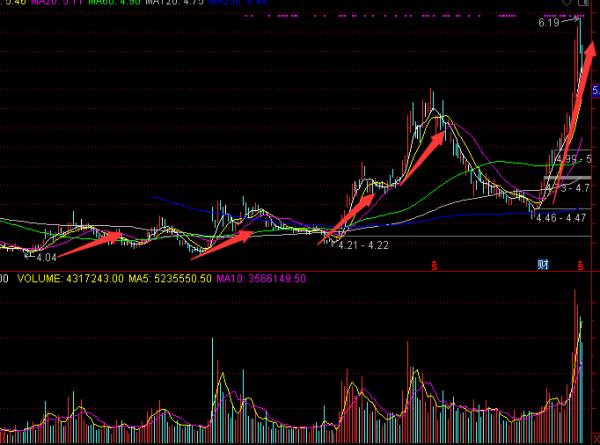Click the 4.46 - 4.47 gap price label
The height and width of the screenshot is (445, 600).
click(560, 218)
